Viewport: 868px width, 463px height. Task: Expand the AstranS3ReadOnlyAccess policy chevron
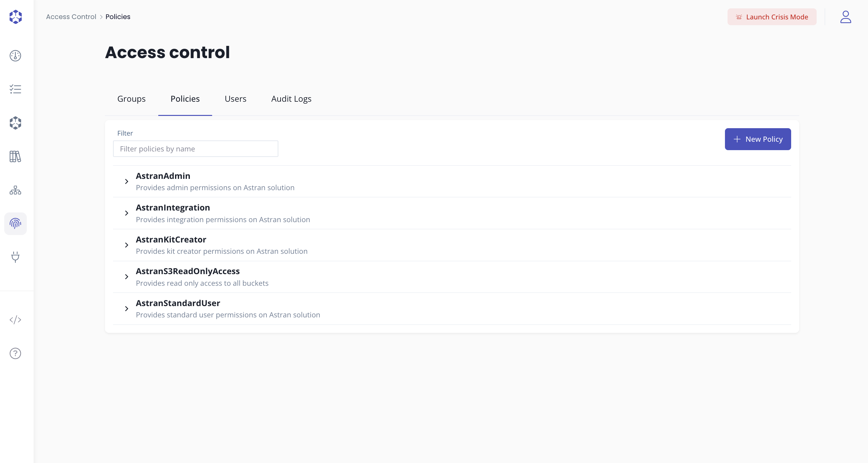127,277
